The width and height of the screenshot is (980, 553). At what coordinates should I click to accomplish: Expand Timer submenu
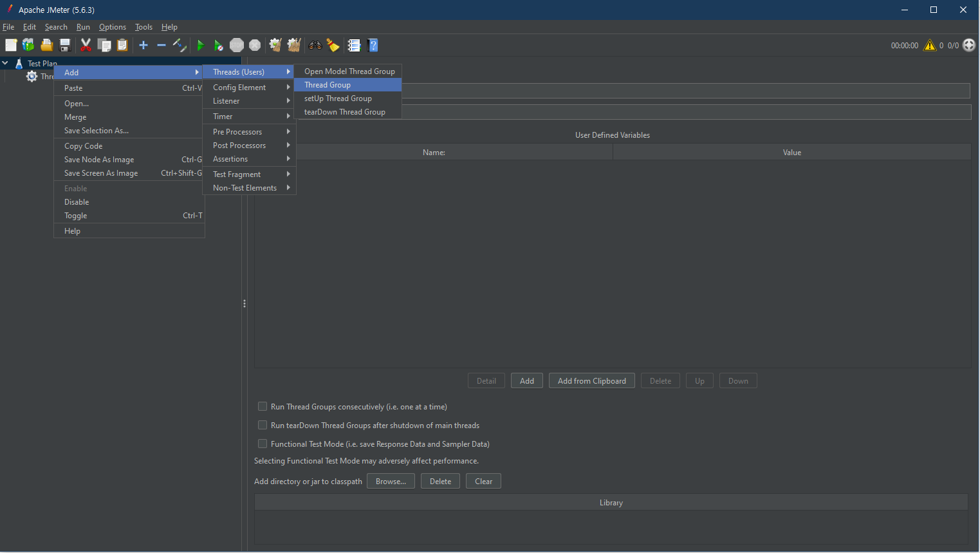pyautogui.click(x=250, y=117)
